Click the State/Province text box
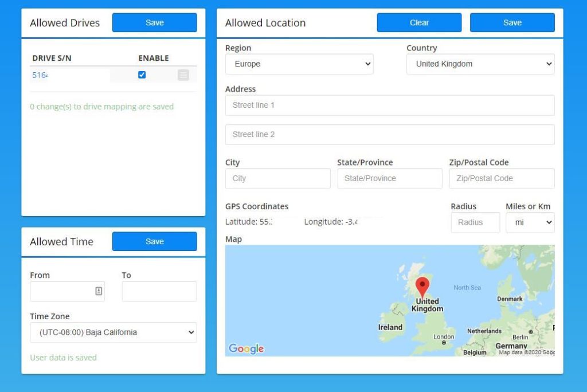The image size is (587, 392). tap(390, 179)
